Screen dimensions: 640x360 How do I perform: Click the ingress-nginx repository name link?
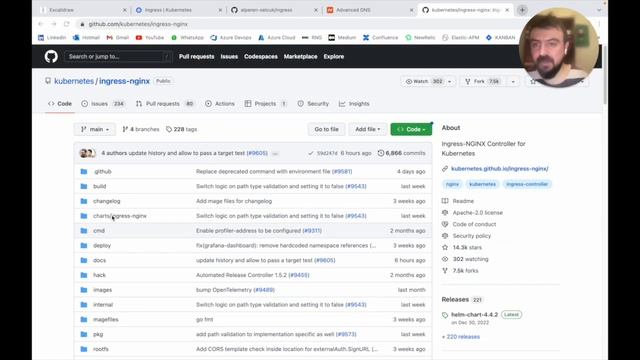124,81
